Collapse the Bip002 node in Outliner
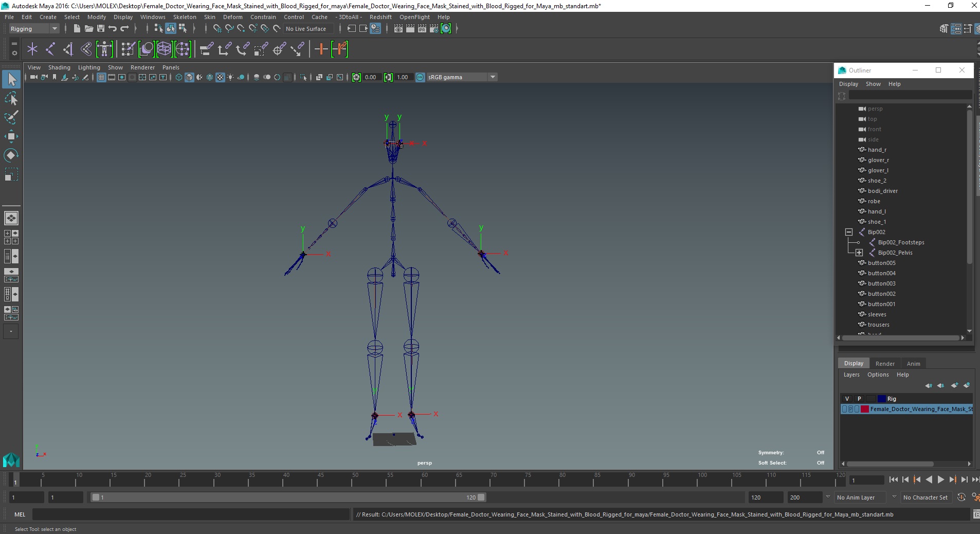Viewport: 980px width, 534px height. click(849, 232)
